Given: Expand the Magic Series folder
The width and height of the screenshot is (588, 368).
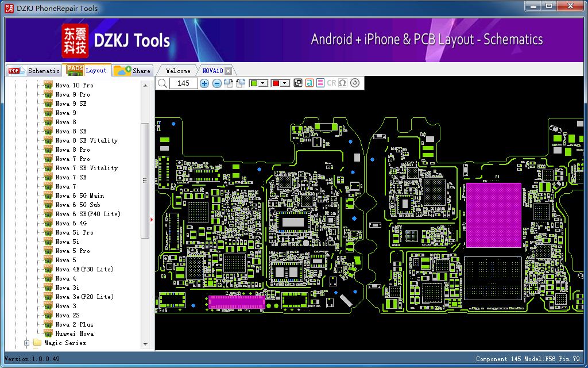Looking at the screenshot, I should tap(26, 343).
